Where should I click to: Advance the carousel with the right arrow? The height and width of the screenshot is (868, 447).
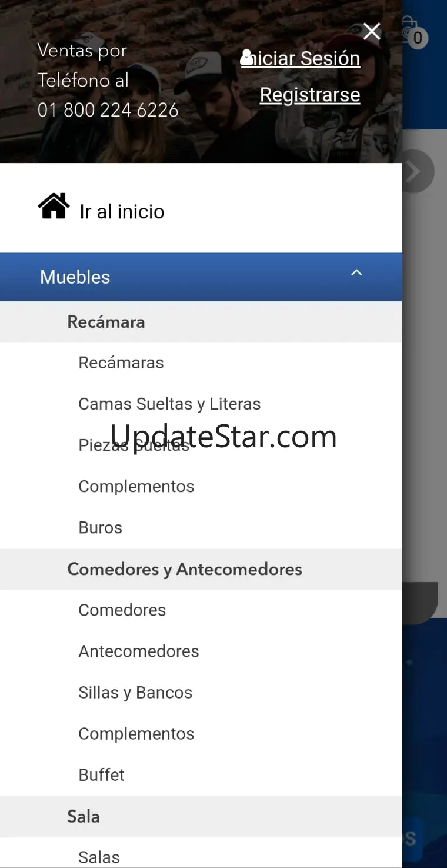pyautogui.click(x=417, y=172)
